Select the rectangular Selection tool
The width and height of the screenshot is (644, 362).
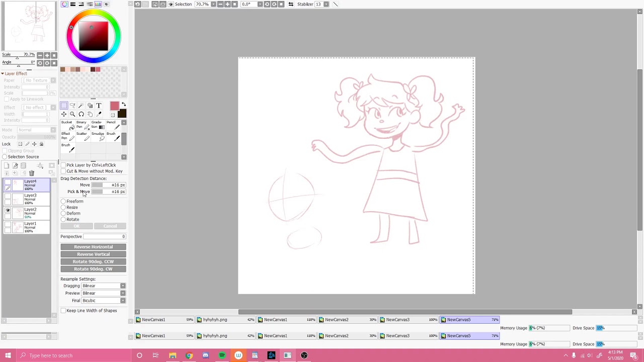coord(64,106)
